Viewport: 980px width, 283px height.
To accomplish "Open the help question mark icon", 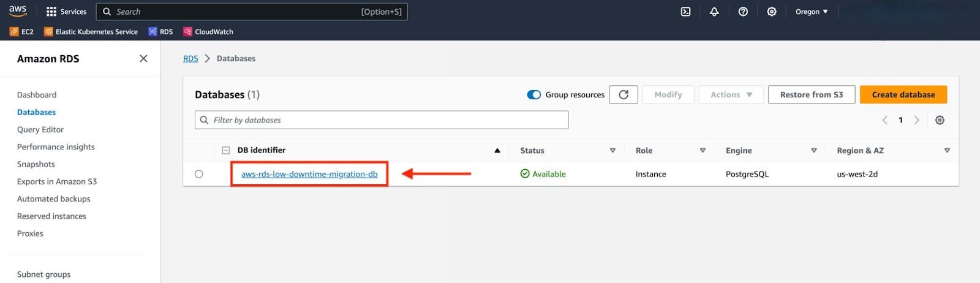I will pyautogui.click(x=743, y=12).
